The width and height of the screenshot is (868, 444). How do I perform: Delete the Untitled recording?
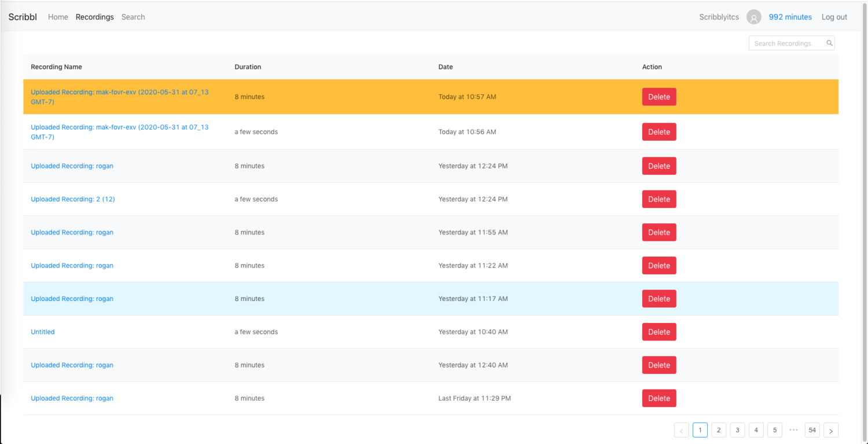click(659, 332)
